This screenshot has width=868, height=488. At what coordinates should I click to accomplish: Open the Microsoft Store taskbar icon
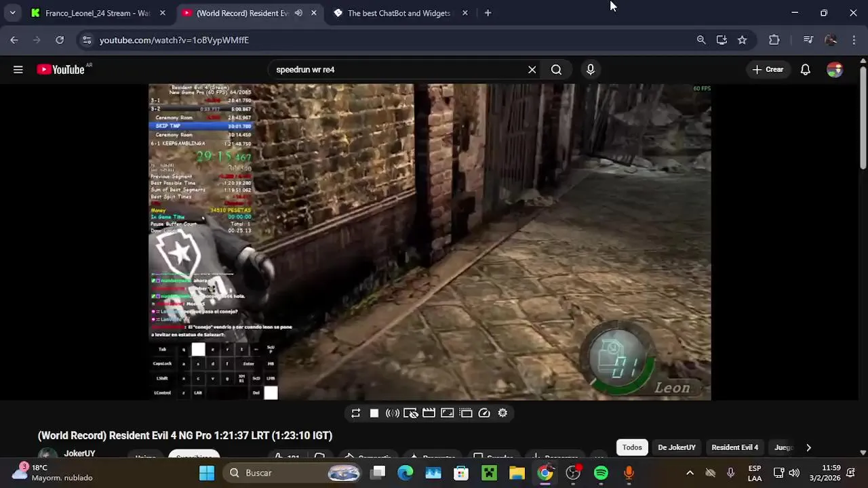coord(461,472)
